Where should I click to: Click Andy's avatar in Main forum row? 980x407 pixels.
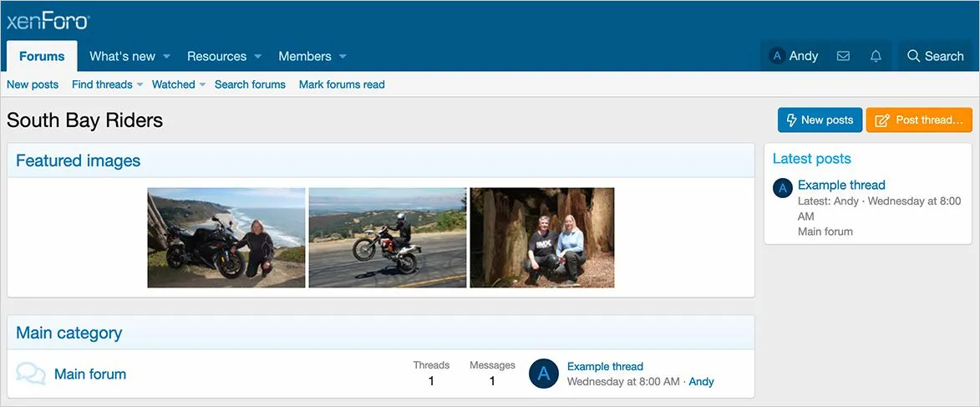[543, 374]
